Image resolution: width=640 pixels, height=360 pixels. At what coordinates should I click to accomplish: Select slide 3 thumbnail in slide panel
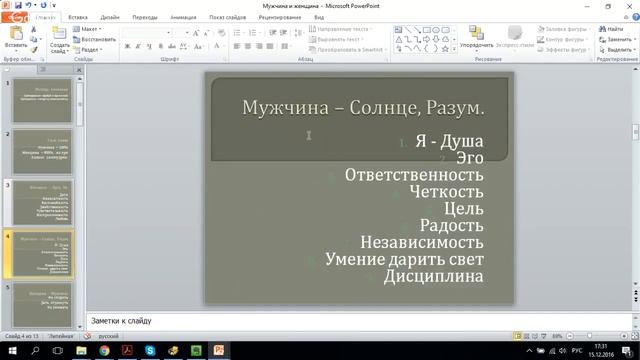coord(42,203)
